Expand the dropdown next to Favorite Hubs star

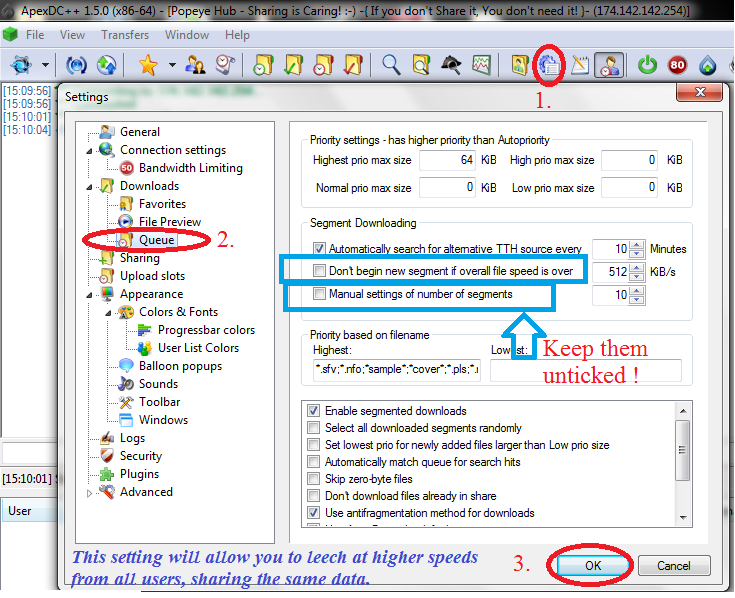pyautogui.click(x=172, y=65)
